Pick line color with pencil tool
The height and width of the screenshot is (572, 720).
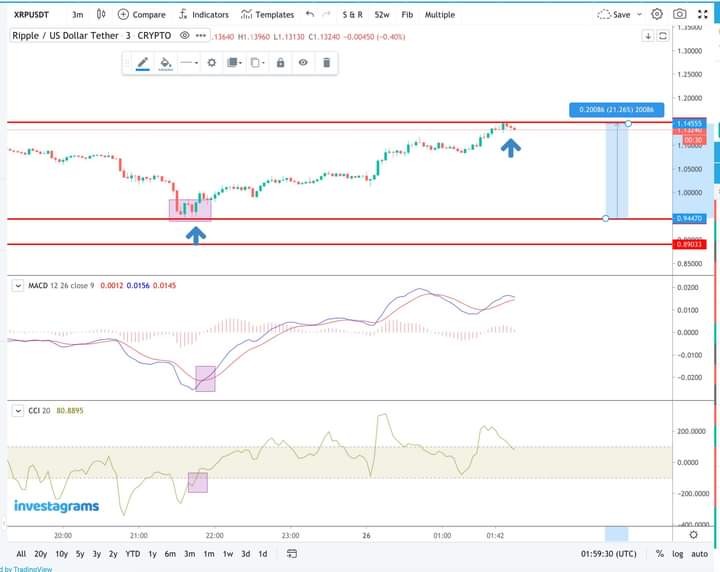pos(143,63)
